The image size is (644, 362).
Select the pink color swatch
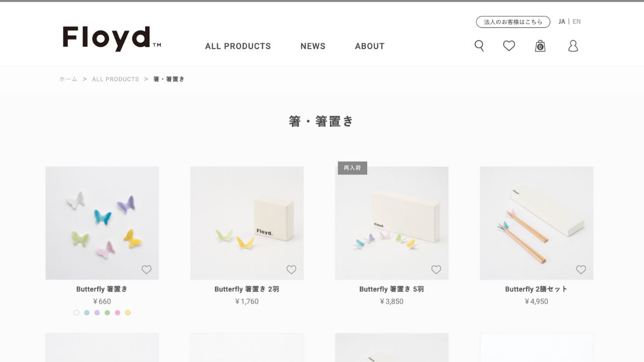click(x=117, y=313)
